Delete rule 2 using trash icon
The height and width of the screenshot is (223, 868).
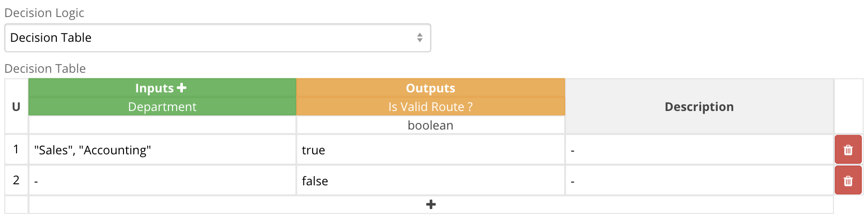click(848, 180)
